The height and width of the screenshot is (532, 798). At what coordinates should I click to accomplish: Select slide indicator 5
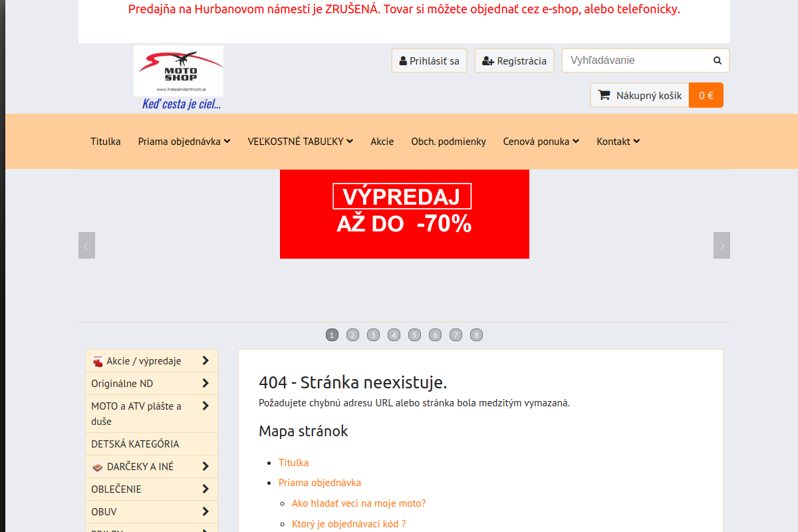pos(415,335)
